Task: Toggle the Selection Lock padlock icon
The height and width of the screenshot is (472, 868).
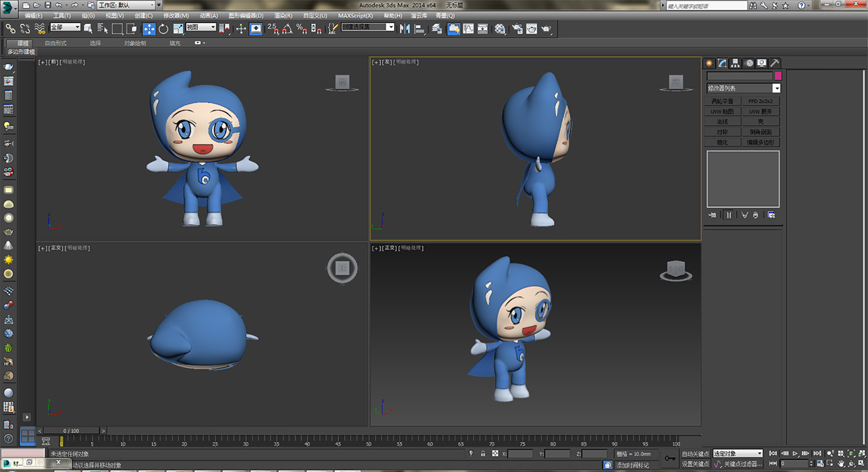Action: [483, 453]
